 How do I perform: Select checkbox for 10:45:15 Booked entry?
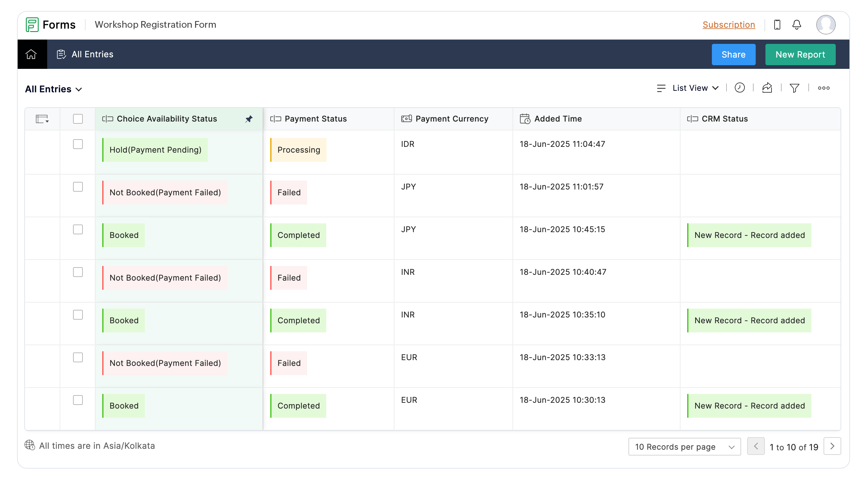tap(78, 229)
